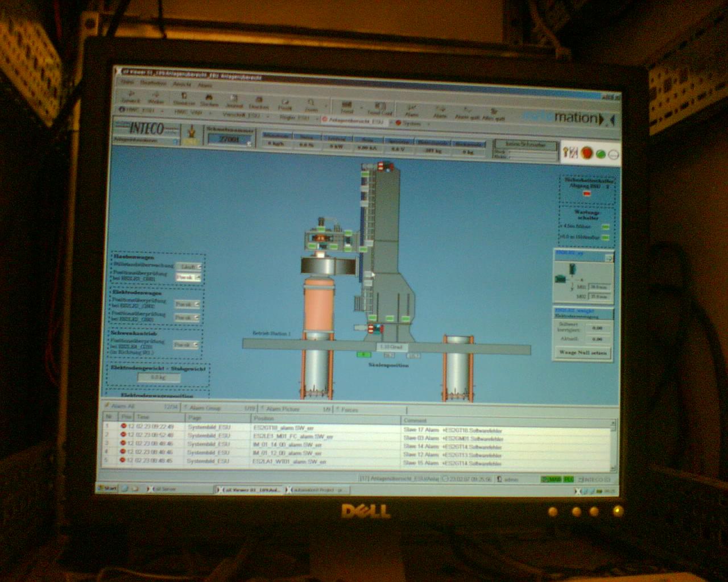Screen dimensions: 728x582
Task: Click the Sollwert korrigiert 0.00 field
Action: 598,328
